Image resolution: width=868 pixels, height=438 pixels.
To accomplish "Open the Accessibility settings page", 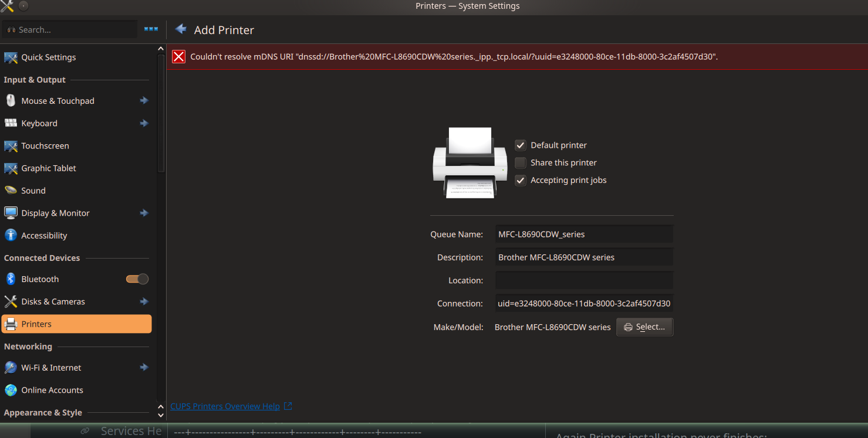I will tap(76, 236).
